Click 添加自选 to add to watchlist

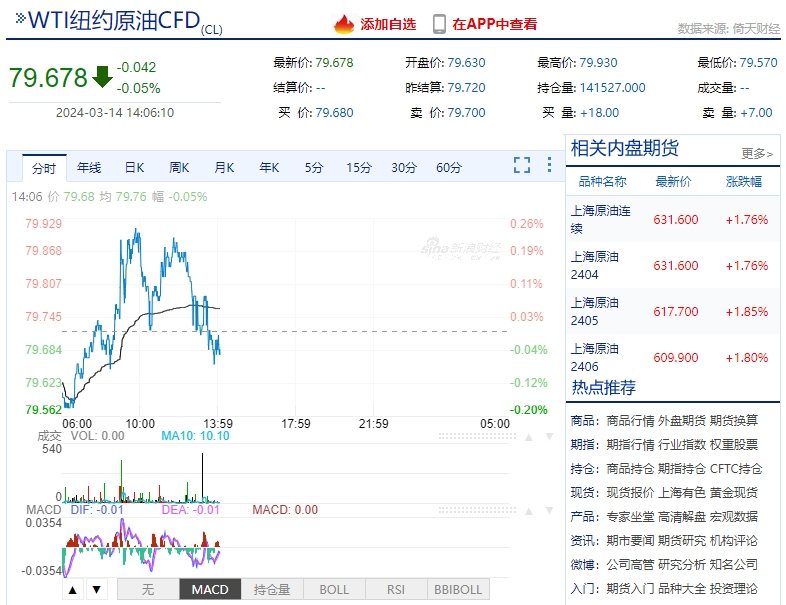(388, 24)
